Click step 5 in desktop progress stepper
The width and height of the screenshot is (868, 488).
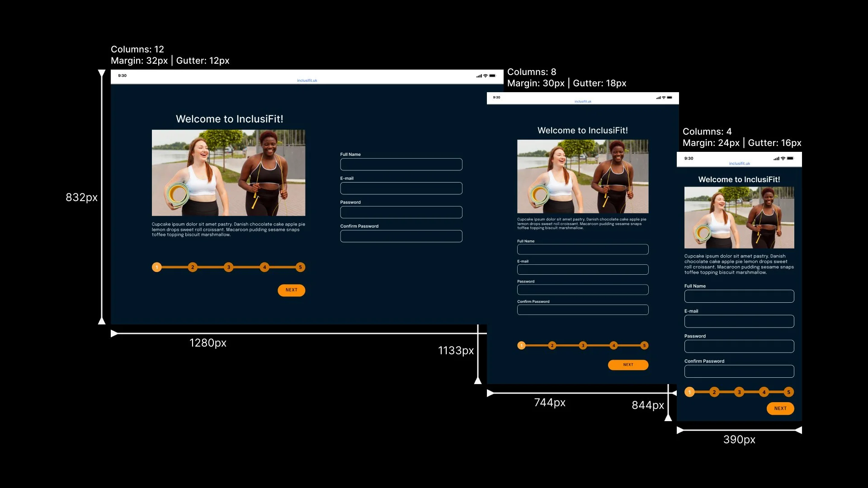[300, 267]
